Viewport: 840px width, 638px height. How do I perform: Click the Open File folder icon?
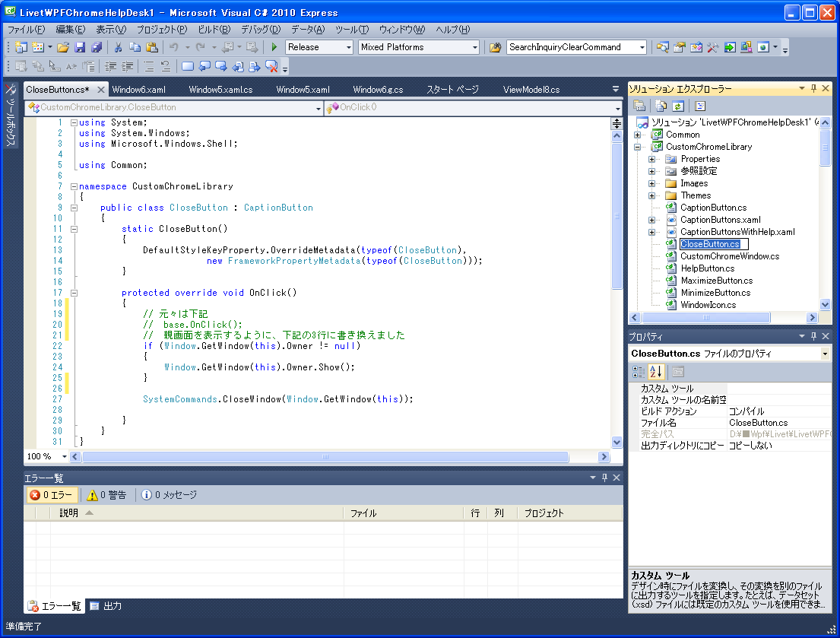(63, 47)
